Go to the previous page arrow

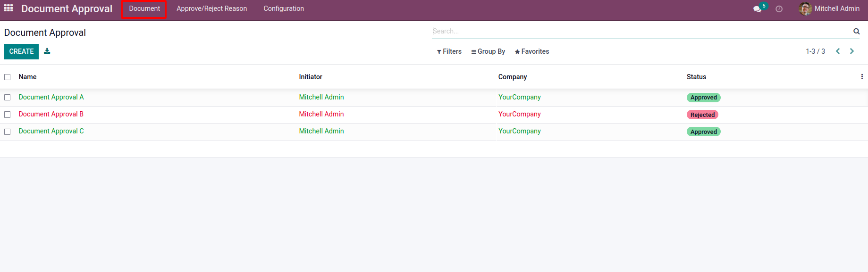point(838,51)
